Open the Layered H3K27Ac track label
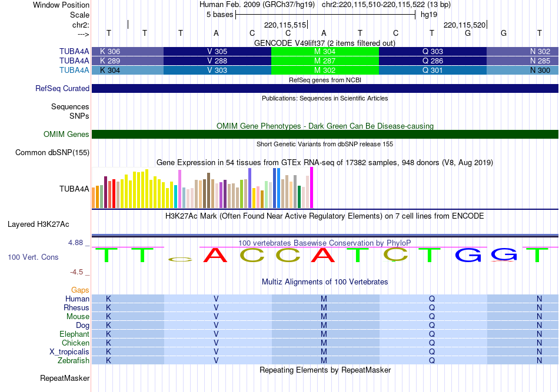 pyautogui.click(x=38, y=225)
